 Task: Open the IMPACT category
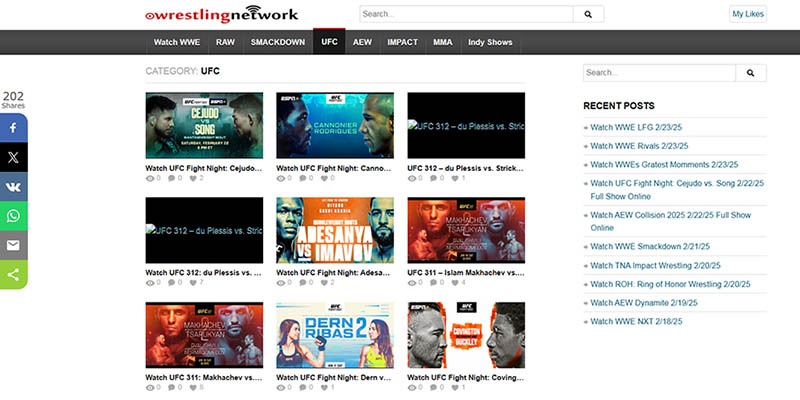tap(403, 42)
